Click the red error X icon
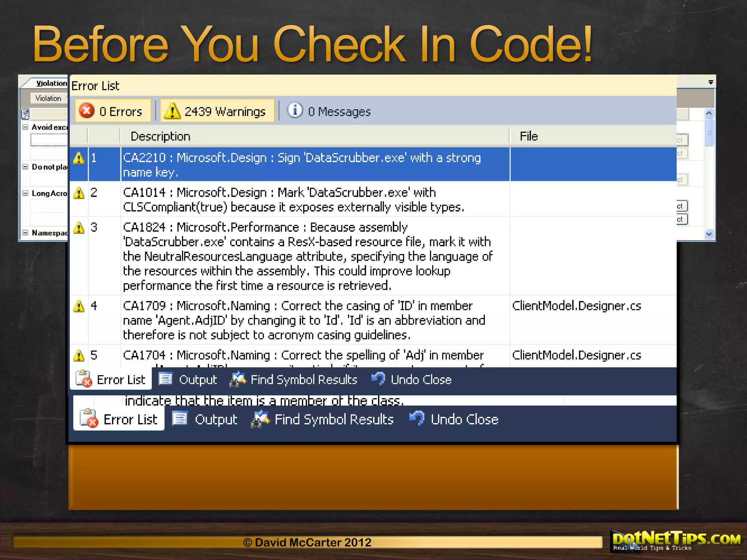The height and width of the screenshot is (560, 747). (87, 110)
